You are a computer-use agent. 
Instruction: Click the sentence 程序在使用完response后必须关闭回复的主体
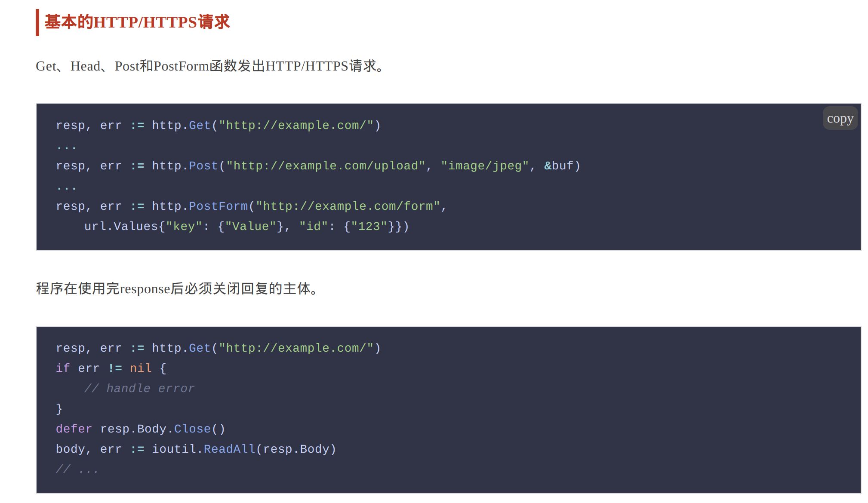pyautogui.click(x=178, y=288)
